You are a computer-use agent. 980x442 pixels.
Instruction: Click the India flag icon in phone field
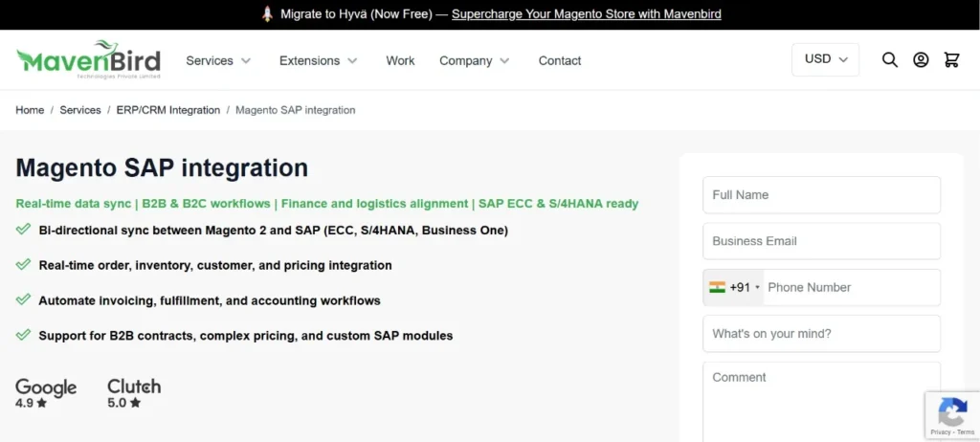pyautogui.click(x=717, y=287)
